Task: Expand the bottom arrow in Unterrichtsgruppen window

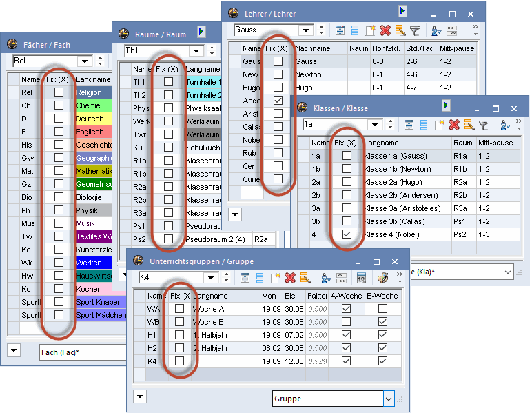Action: (140, 396)
